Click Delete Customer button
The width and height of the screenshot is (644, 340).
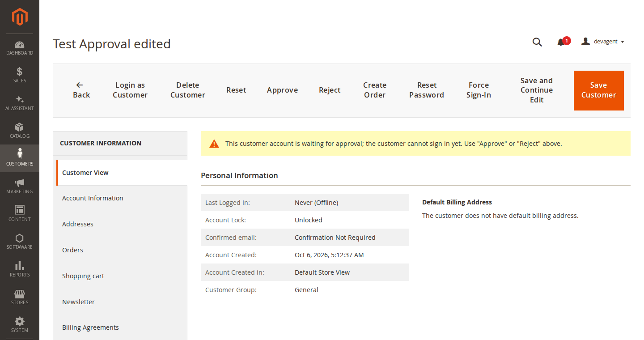(188, 90)
